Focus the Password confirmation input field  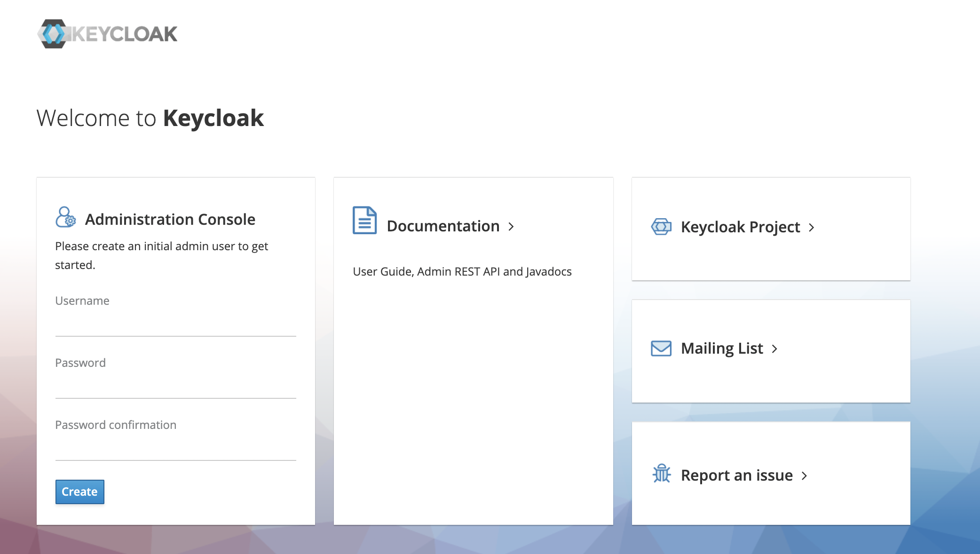[176, 449]
